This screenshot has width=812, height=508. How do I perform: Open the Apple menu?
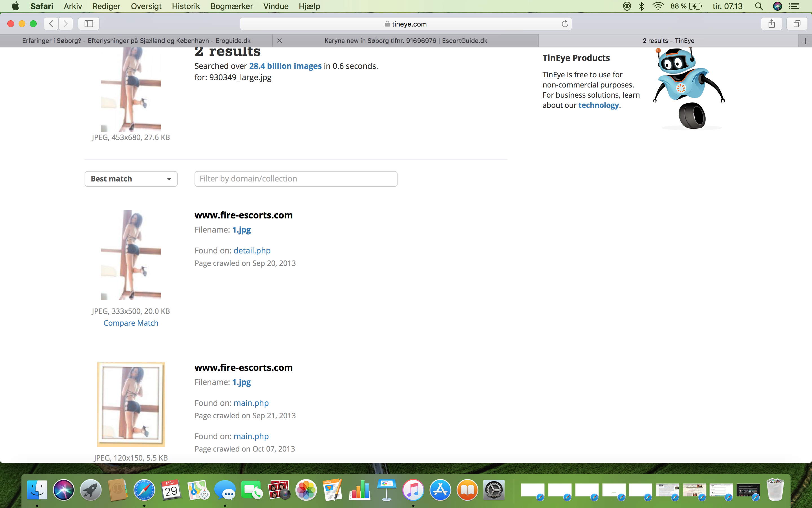click(x=16, y=6)
